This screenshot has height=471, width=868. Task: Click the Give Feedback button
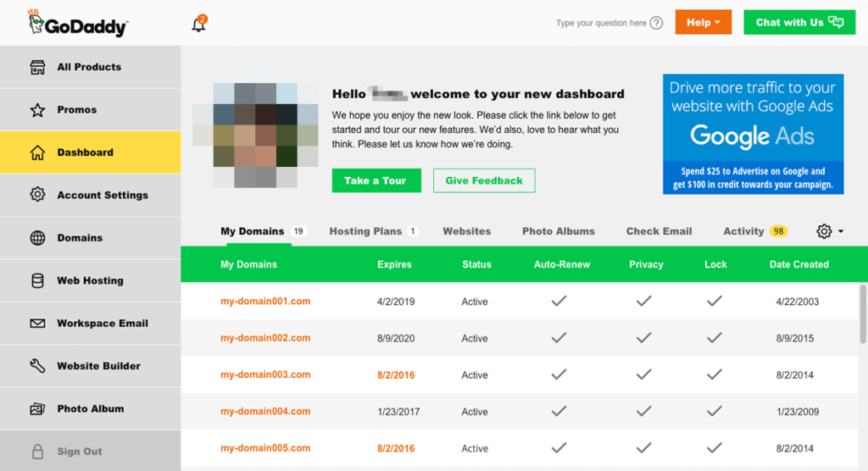(x=484, y=180)
